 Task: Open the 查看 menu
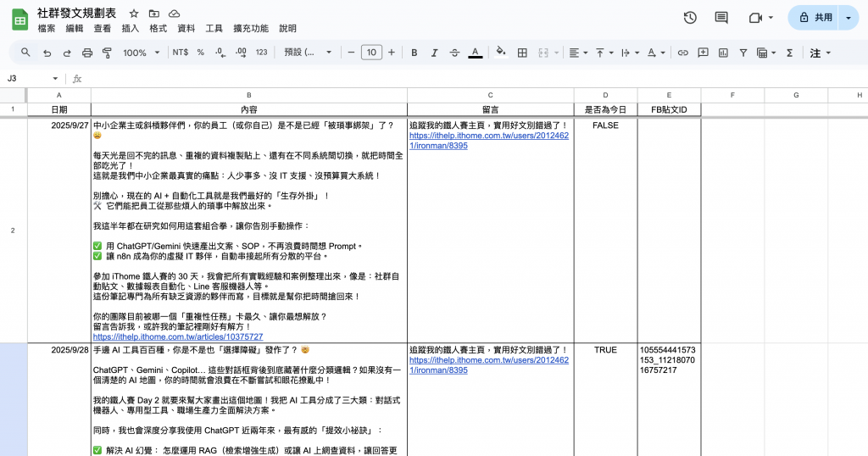102,28
